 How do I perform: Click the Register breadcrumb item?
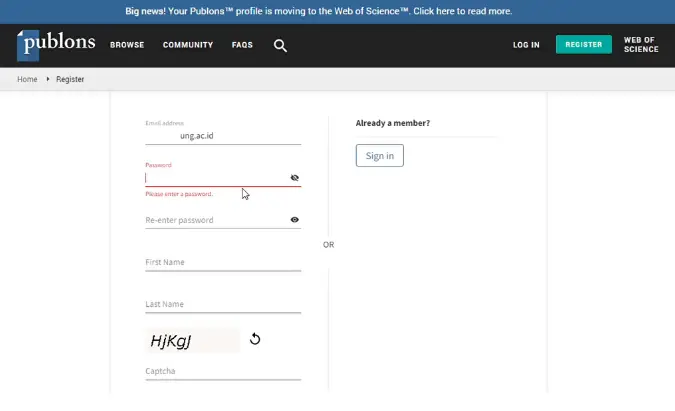70,78
